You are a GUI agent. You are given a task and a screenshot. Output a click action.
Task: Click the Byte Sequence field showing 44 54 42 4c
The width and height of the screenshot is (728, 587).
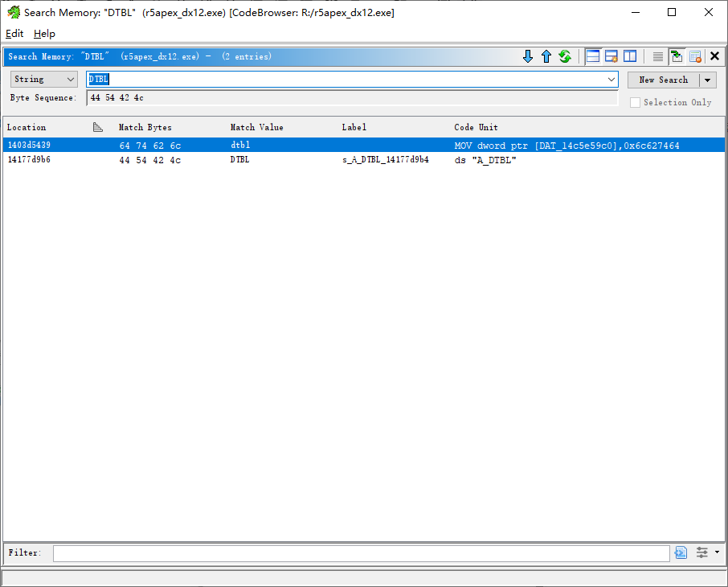click(352, 97)
